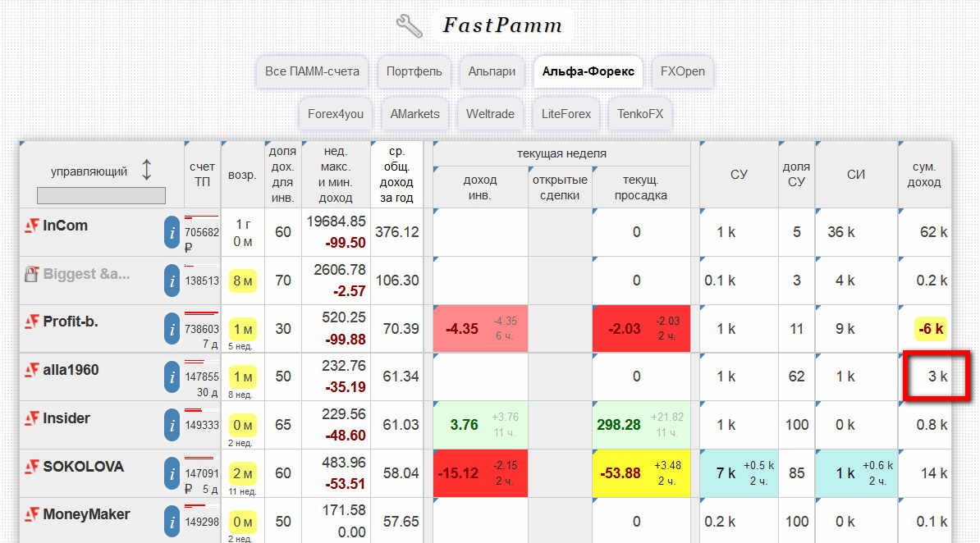
Task: Open the Все ПАММ-счета tab
Action: 312,71
